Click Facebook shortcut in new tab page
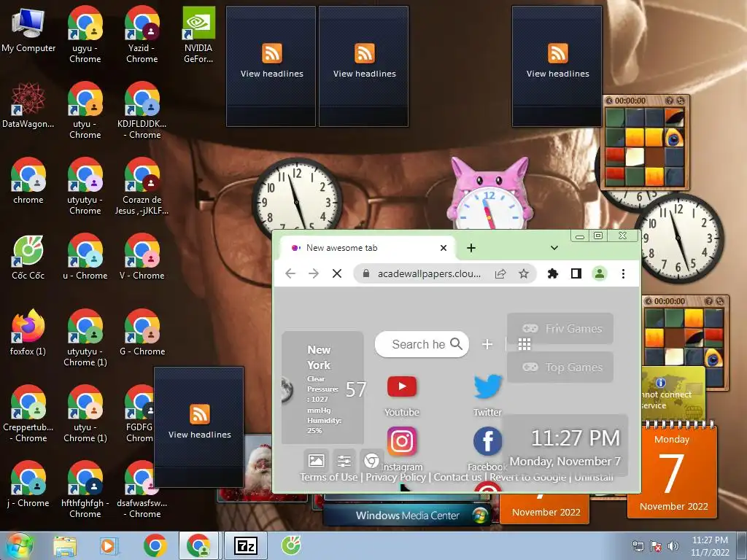The width and height of the screenshot is (747, 560). point(487,448)
